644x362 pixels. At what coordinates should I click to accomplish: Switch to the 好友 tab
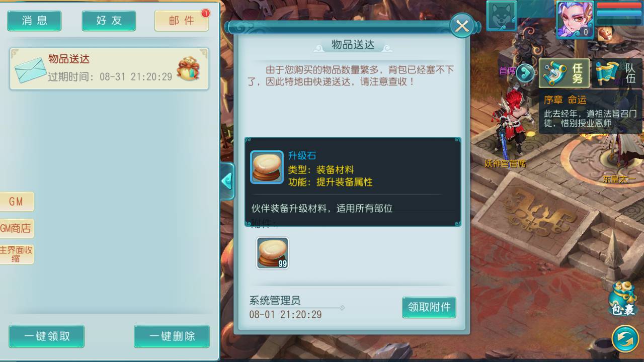pyautogui.click(x=109, y=21)
